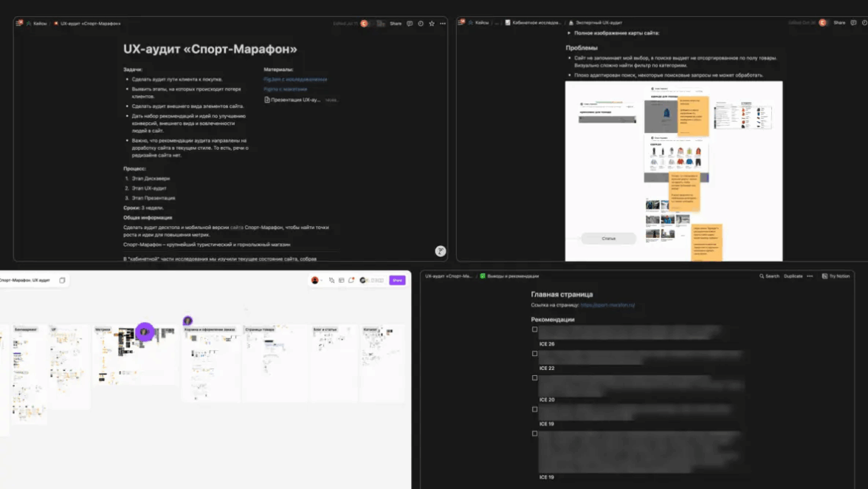Select Корзина и оформление заказа section label

[210, 329]
